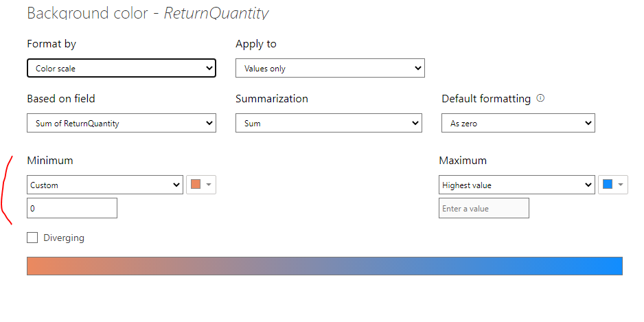Open the Minimum dropdown set to Custom
The height and width of the screenshot is (322, 644).
point(105,185)
